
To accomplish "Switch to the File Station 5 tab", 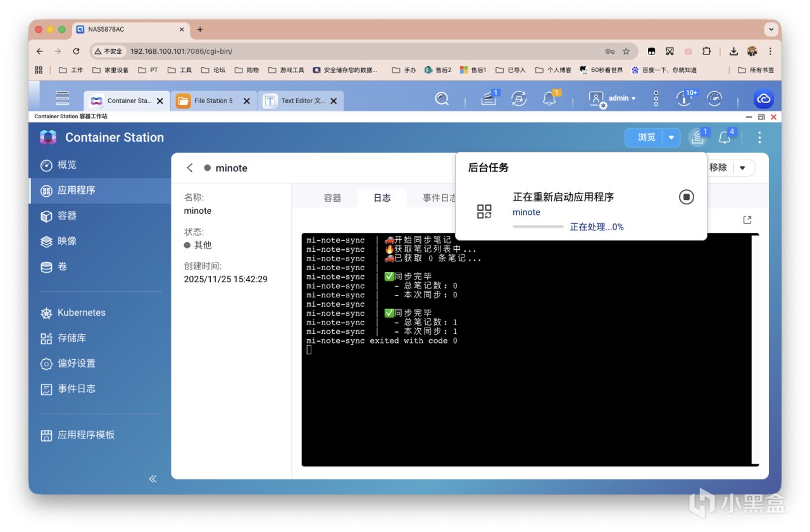I will coord(213,101).
